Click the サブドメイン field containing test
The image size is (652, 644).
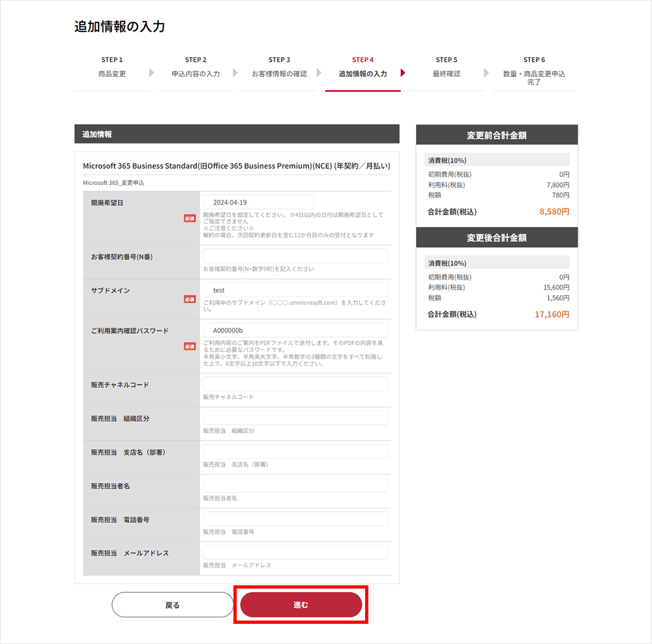295,290
